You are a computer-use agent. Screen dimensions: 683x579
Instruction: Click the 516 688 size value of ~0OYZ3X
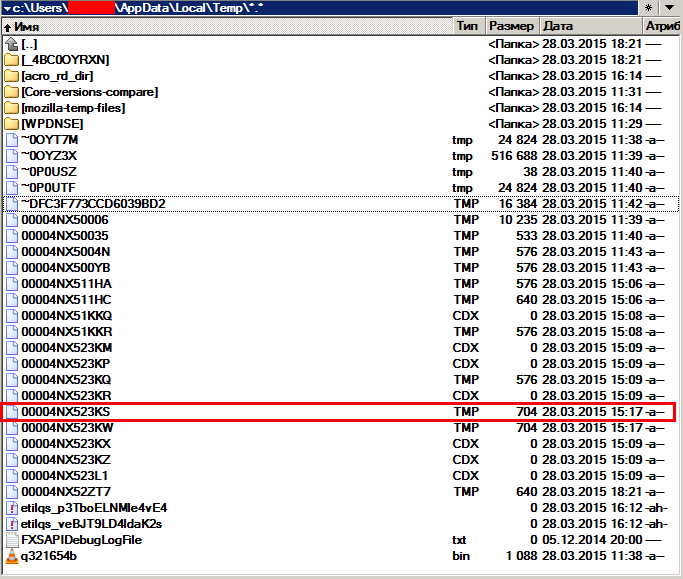[x=514, y=156]
